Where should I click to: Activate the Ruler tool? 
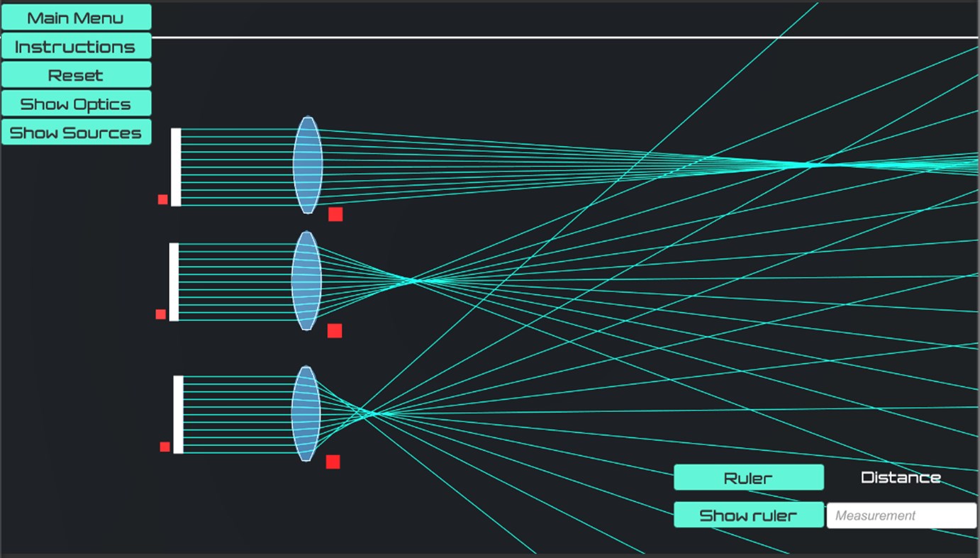[748, 477]
